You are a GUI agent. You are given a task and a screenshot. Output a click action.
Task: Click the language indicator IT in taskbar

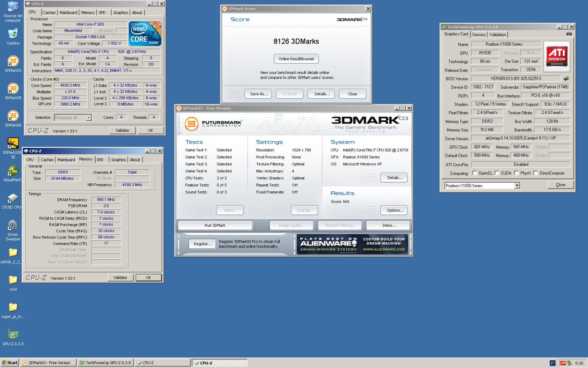click(x=552, y=363)
